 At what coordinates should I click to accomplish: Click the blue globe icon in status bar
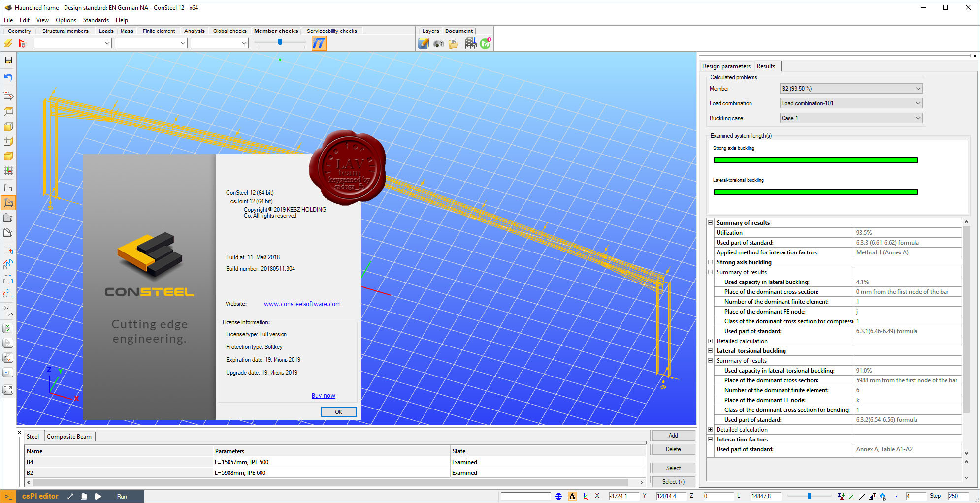tap(558, 496)
